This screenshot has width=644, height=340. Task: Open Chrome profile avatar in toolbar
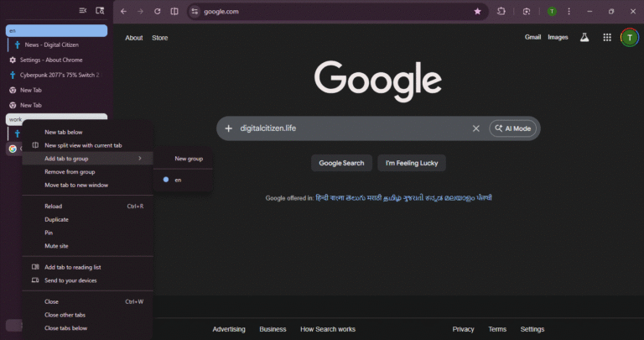point(552,12)
